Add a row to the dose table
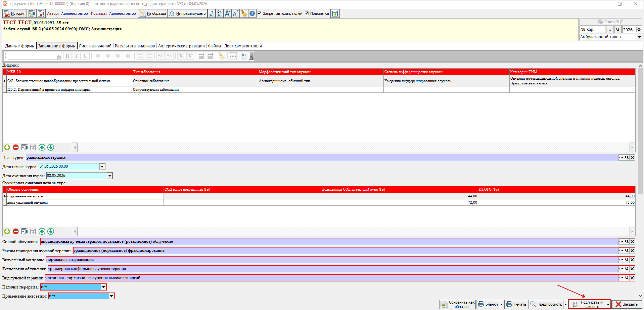The image size is (644, 310). (7, 231)
